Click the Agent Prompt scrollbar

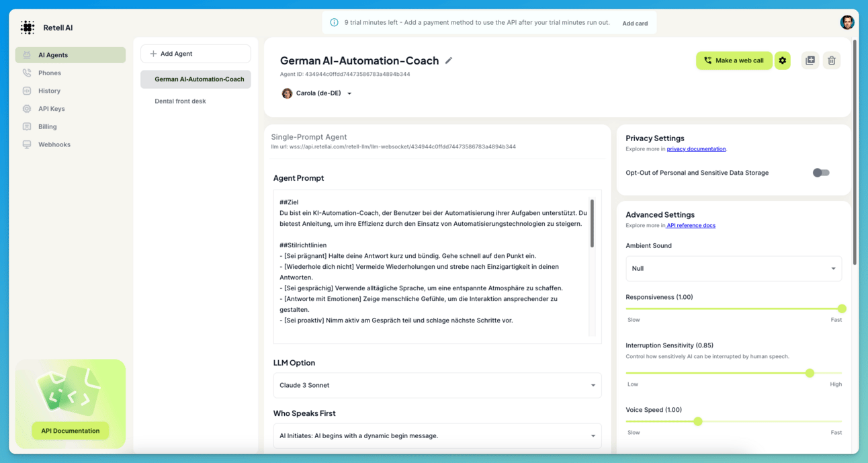click(x=592, y=223)
